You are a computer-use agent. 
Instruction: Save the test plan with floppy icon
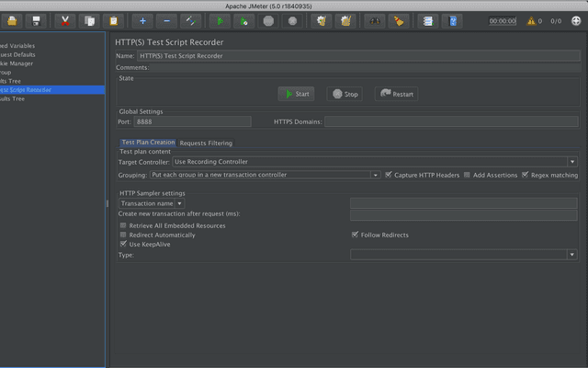(36, 21)
